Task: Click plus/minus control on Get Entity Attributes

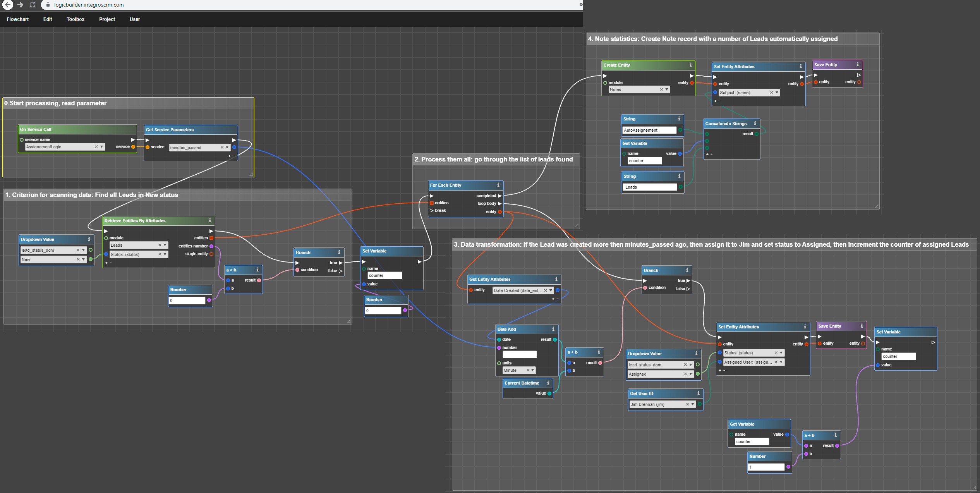Action: pos(555,299)
